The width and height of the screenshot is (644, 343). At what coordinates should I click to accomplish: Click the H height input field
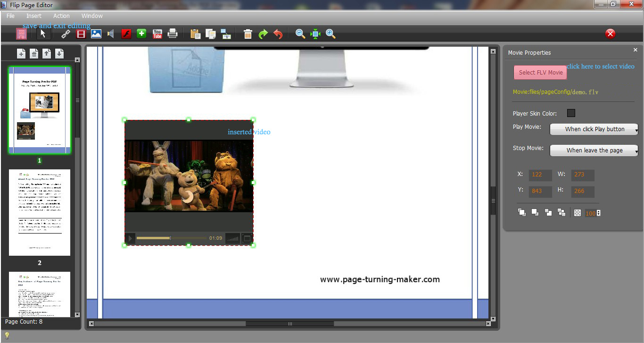[x=583, y=192]
